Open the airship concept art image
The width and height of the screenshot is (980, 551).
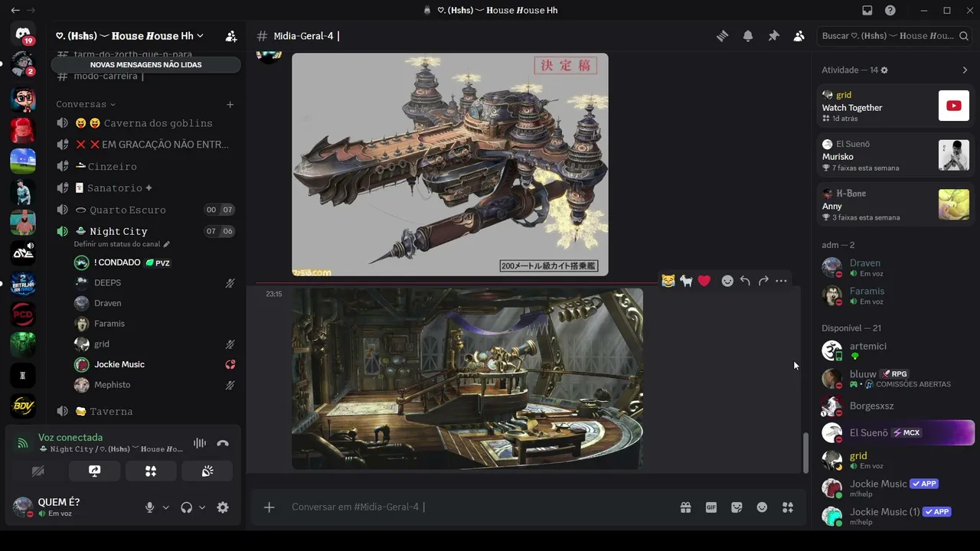450,165
